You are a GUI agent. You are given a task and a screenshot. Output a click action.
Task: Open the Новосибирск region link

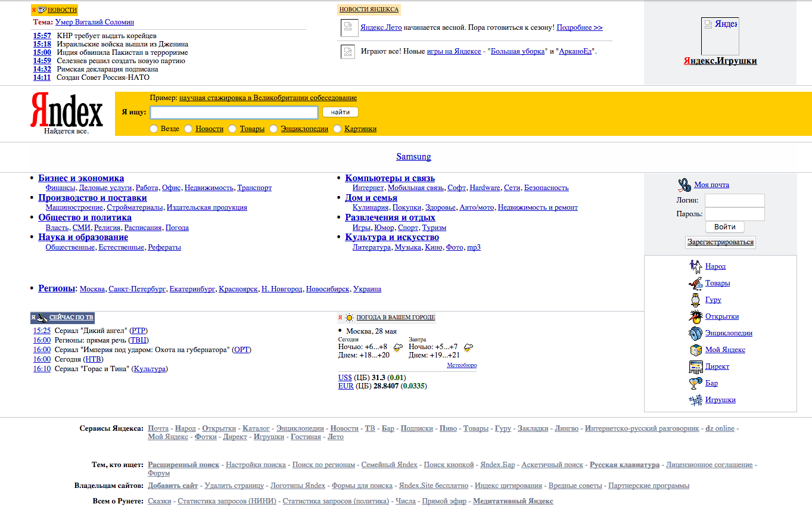tap(328, 289)
